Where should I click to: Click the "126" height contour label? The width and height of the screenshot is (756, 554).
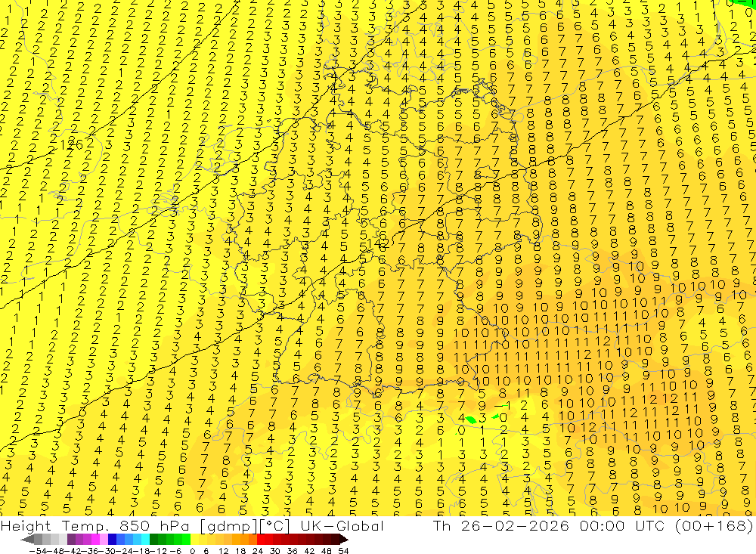(x=71, y=144)
